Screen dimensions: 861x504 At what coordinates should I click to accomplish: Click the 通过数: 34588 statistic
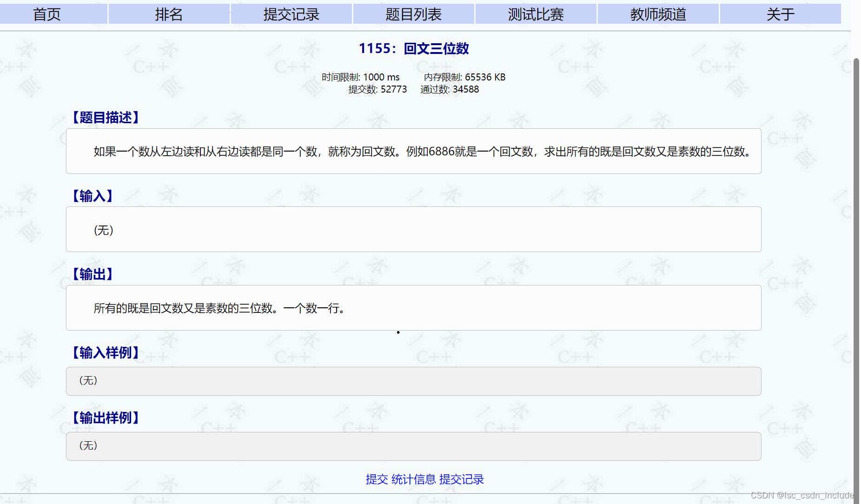(450, 89)
